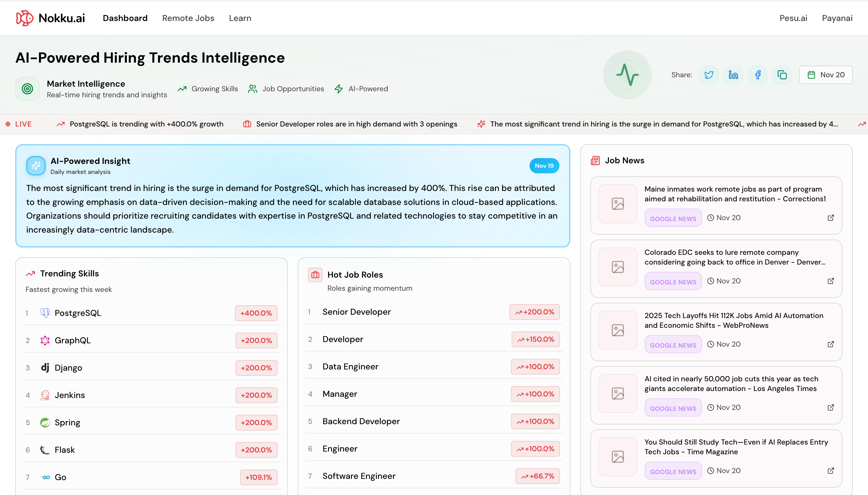Image resolution: width=868 pixels, height=495 pixels.
Task: Share via LinkedIn icon
Action: [x=733, y=75]
